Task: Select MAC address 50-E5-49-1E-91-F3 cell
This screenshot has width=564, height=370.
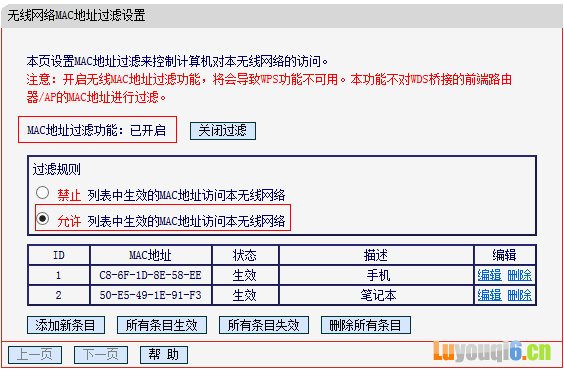Action: pos(151,296)
